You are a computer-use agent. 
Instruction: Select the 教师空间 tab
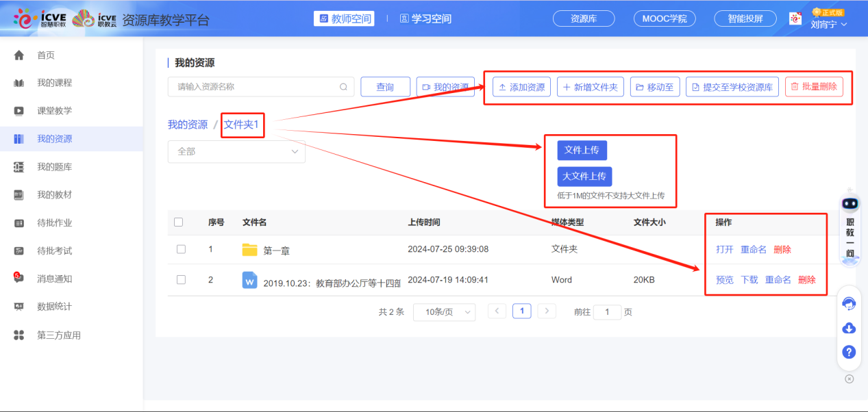point(344,18)
